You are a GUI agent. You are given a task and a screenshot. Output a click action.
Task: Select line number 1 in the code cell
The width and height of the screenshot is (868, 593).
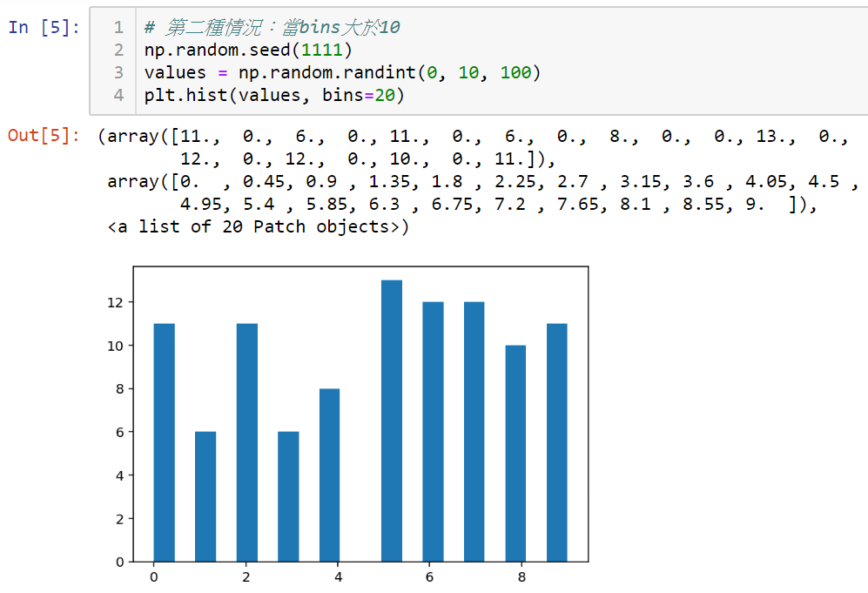118,27
